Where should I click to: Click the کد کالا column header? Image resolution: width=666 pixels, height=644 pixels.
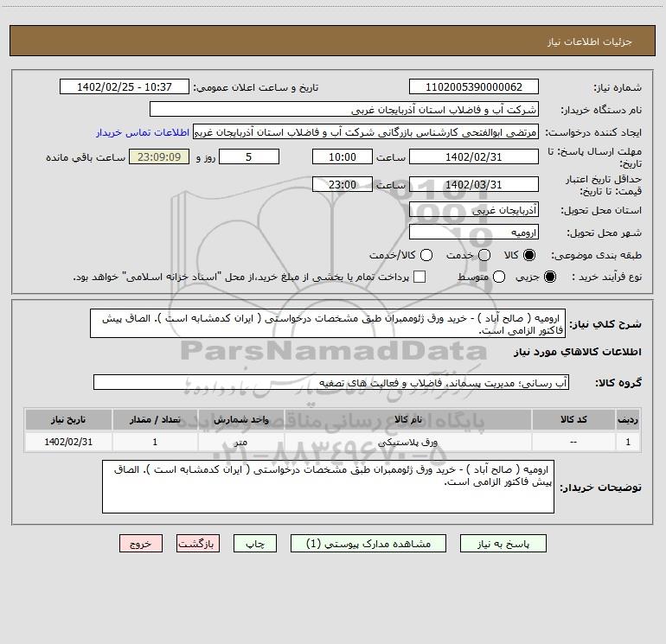tap(573, 419)
